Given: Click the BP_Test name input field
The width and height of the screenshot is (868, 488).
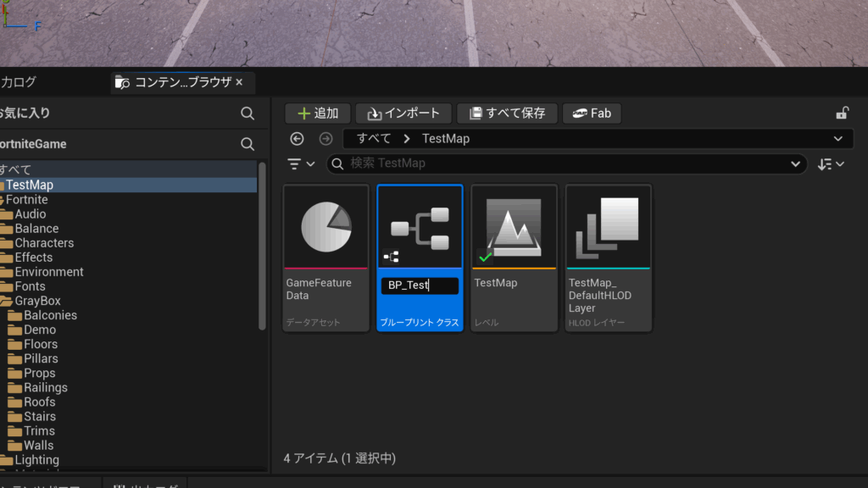Looking at the screenshot, I should tap(420, 286).
